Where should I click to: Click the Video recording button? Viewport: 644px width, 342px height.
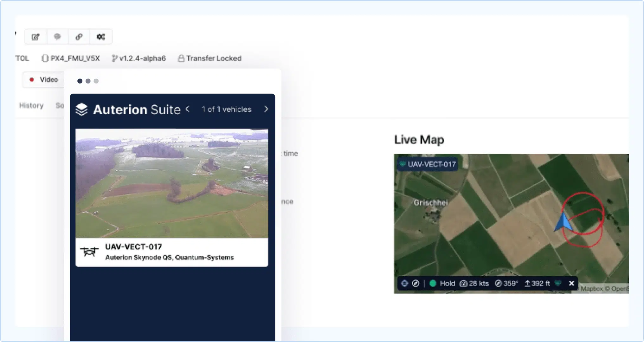[x=43, y=80]
